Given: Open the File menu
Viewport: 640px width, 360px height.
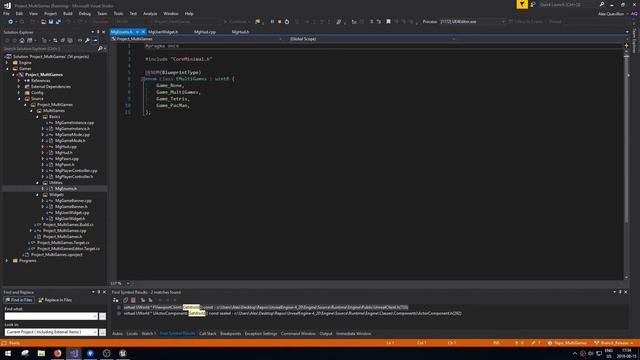Looking at the screenshot, I should click(7, 13).
